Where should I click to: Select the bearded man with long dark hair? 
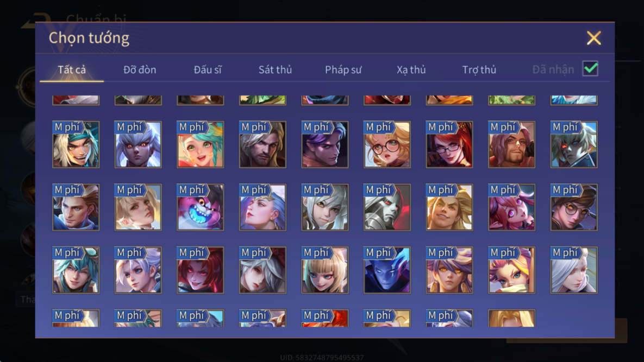(262, 144)
